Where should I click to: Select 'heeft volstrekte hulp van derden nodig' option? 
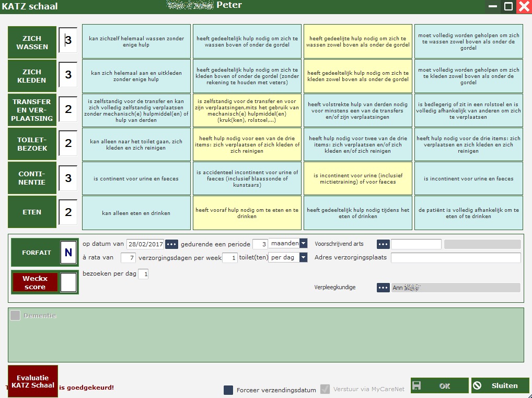(358, 110)
